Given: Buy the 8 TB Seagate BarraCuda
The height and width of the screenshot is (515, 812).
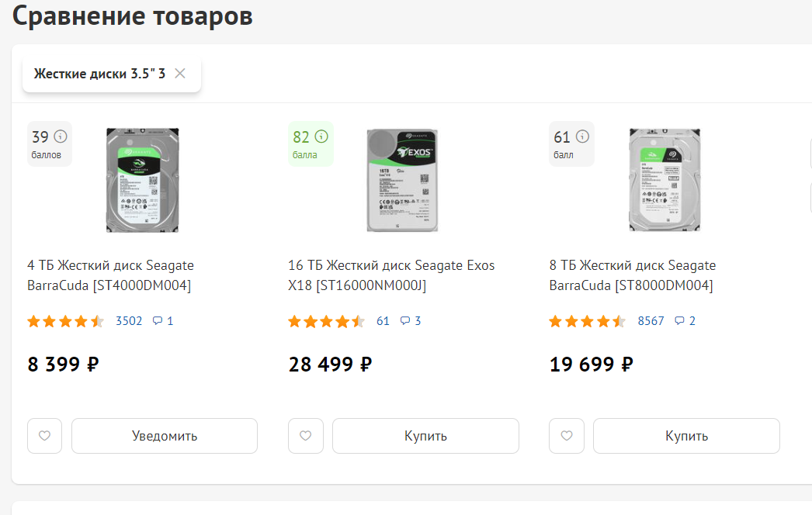Looking at the screenshot, I should (x=686, y=436).
